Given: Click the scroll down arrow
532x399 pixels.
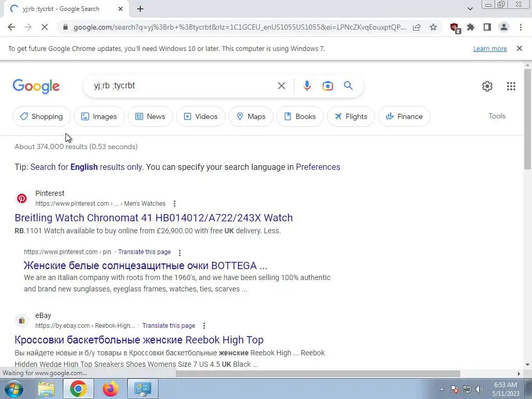Looking at the screenshot, I should tap(527, 365).
